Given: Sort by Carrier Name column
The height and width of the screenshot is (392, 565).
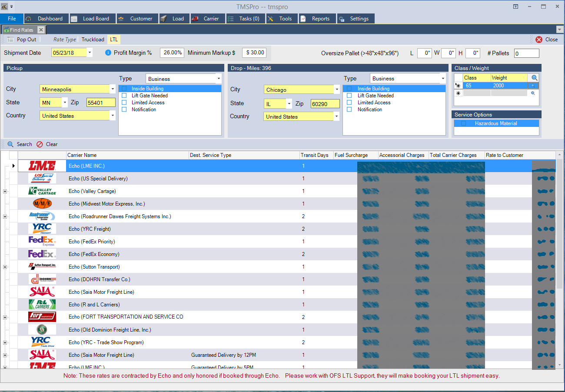Looking at the screenshot, I should (128, 155).
